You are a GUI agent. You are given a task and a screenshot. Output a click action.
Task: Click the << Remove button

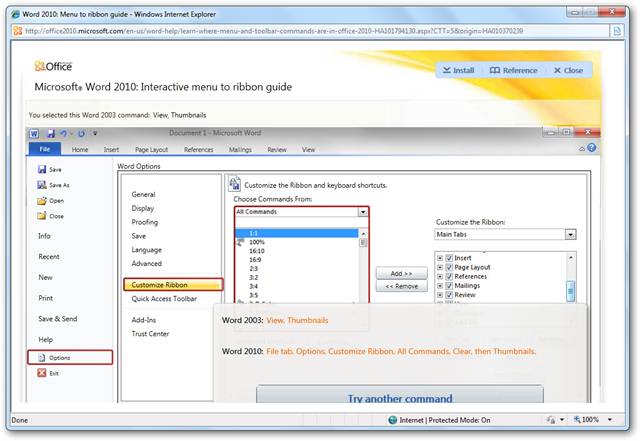[402, 286]
